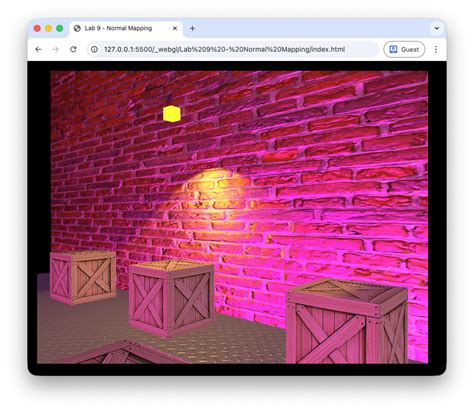Image resolution: width=474 pixels, height=412 pixels.
Task: Open the Guest profile button
Action: point(404,49)
